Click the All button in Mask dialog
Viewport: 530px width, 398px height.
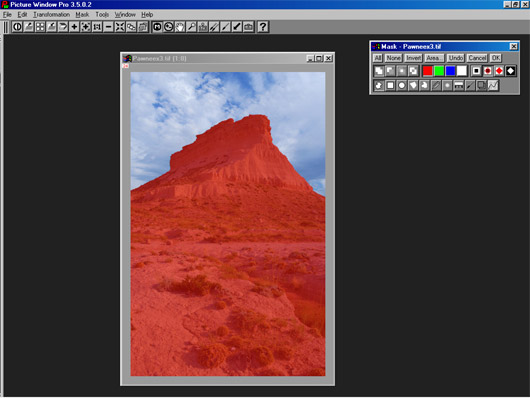coord(378,58)
